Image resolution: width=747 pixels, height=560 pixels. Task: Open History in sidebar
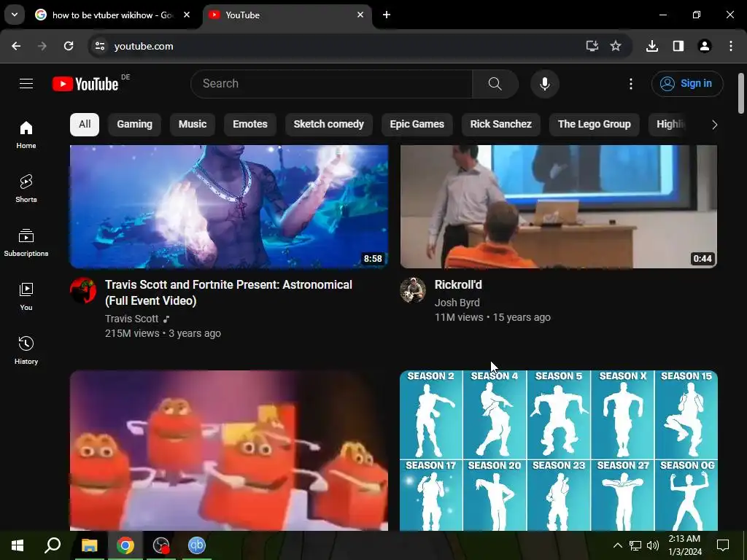tap(26, 350)
